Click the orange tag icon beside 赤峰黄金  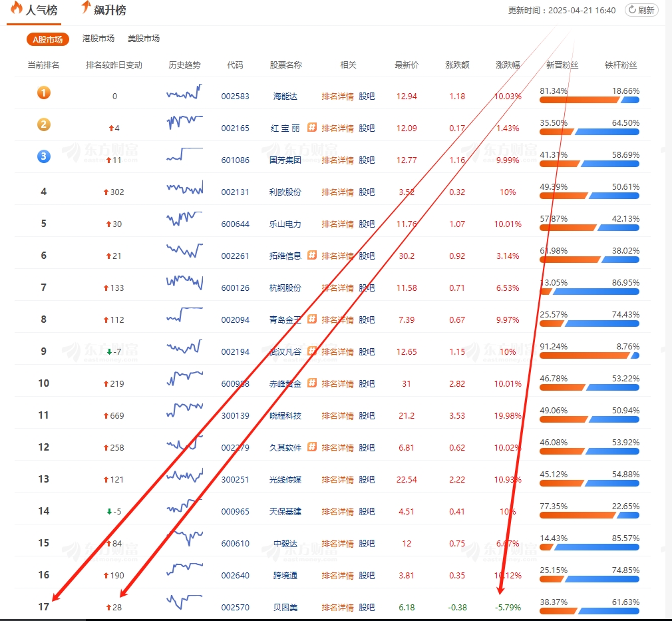pyautogui.click(x=312, y=383)
